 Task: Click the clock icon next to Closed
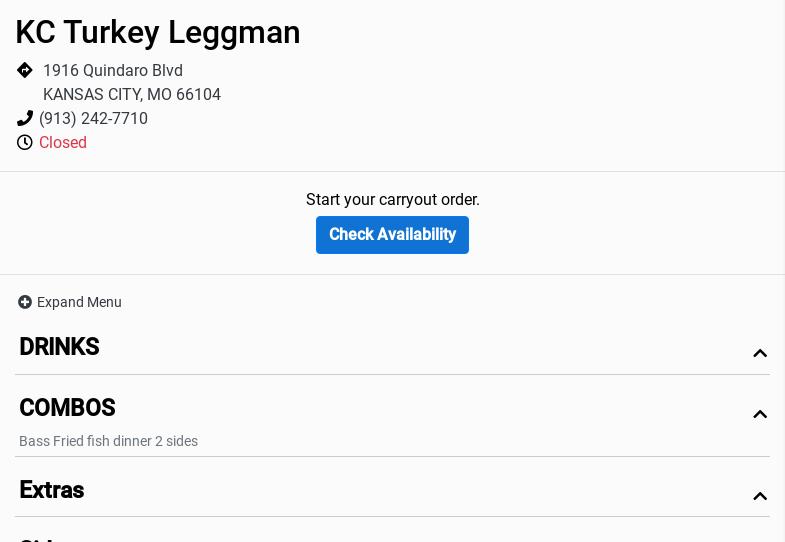coord(25,143)
